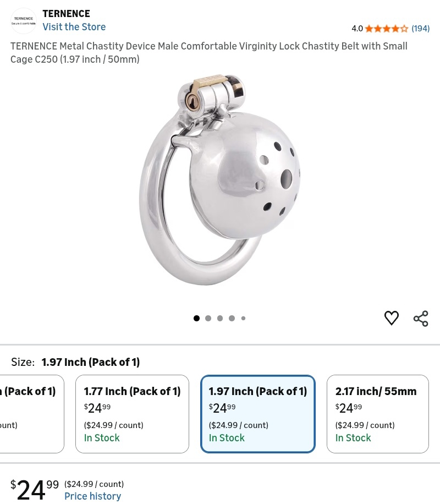Screen dimensions: 440x504
Task: Select the first filled carousel dot
Action: point(196,318)
